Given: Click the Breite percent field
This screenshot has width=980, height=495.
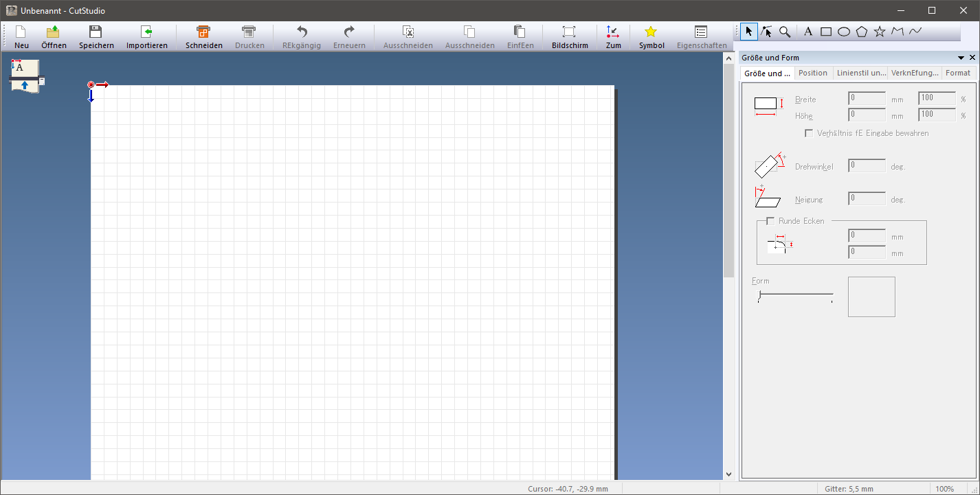Looking at the screenshot, I should click(x=937, y=99).
